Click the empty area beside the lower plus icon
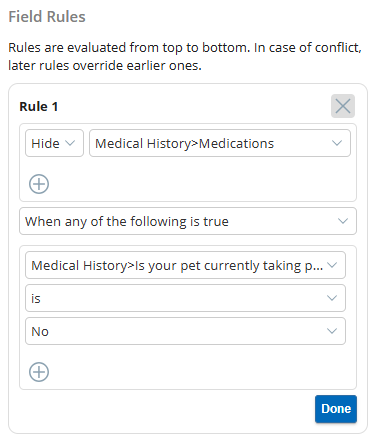The image size is (379, 444). pos(200,372)
